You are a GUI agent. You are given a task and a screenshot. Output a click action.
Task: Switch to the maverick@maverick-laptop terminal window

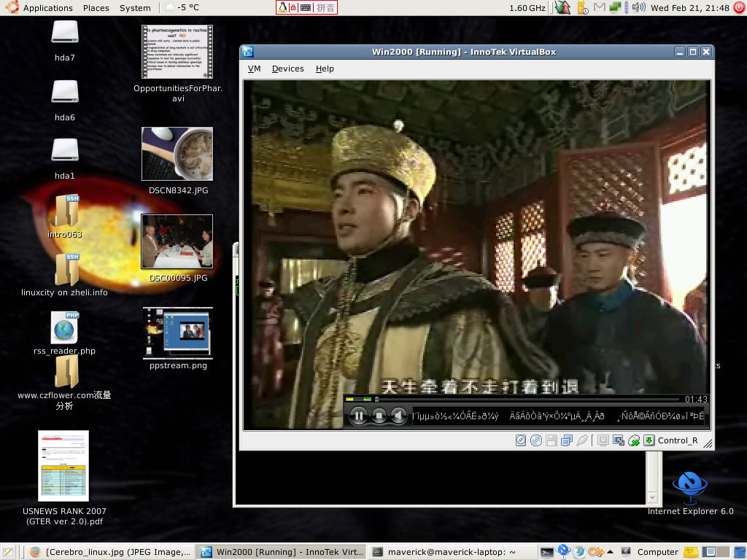pos(452,552)
